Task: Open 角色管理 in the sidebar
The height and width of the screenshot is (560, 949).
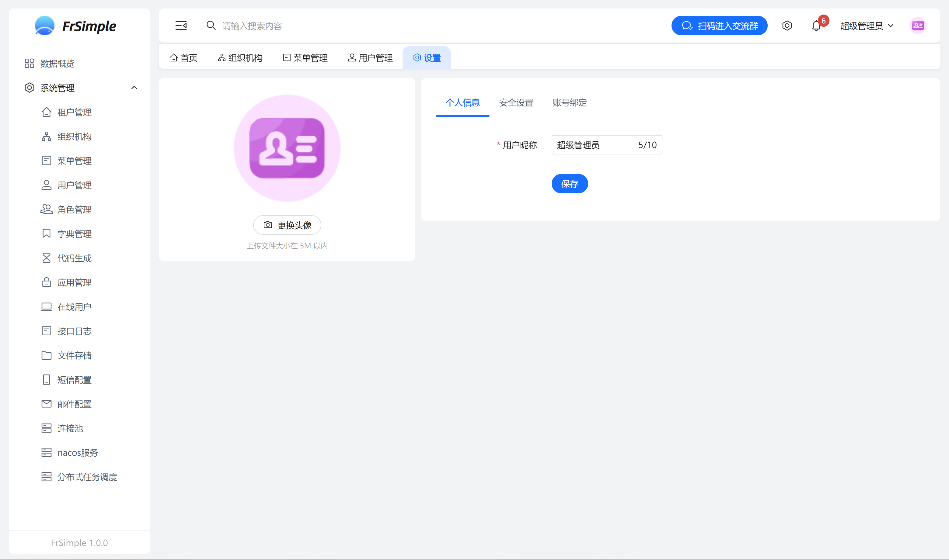Action: click(x=75, y=209)
